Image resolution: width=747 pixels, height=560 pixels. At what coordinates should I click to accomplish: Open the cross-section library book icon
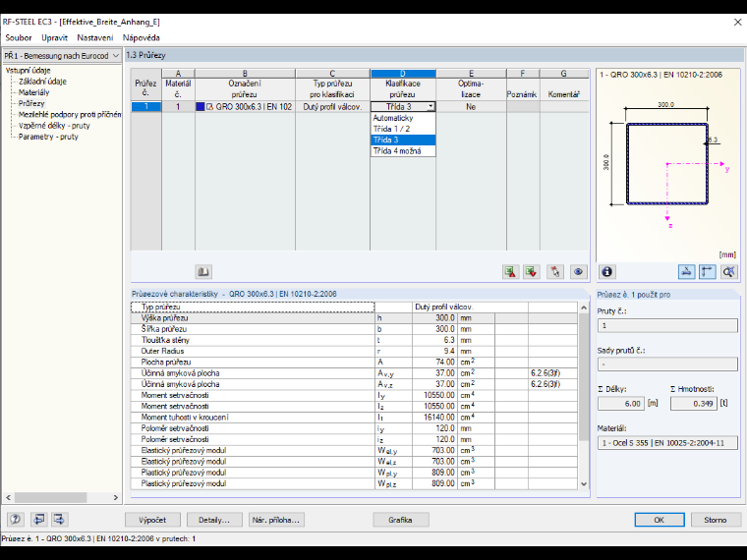click(203, 272)
